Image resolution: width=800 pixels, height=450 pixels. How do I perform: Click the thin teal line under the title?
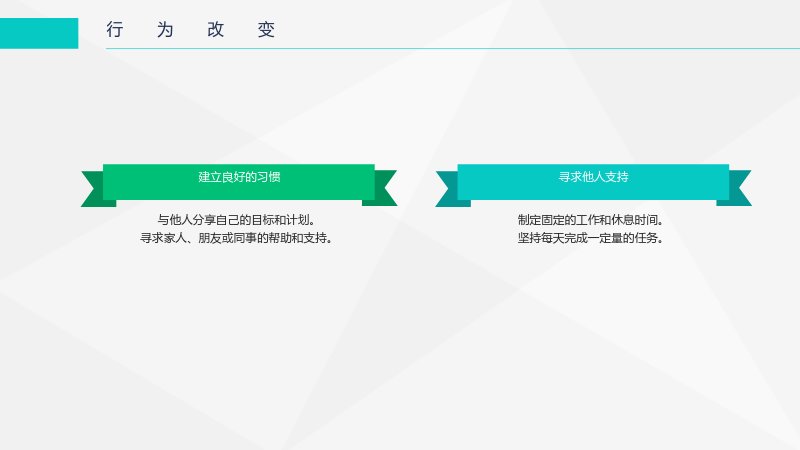coord(453,48)
